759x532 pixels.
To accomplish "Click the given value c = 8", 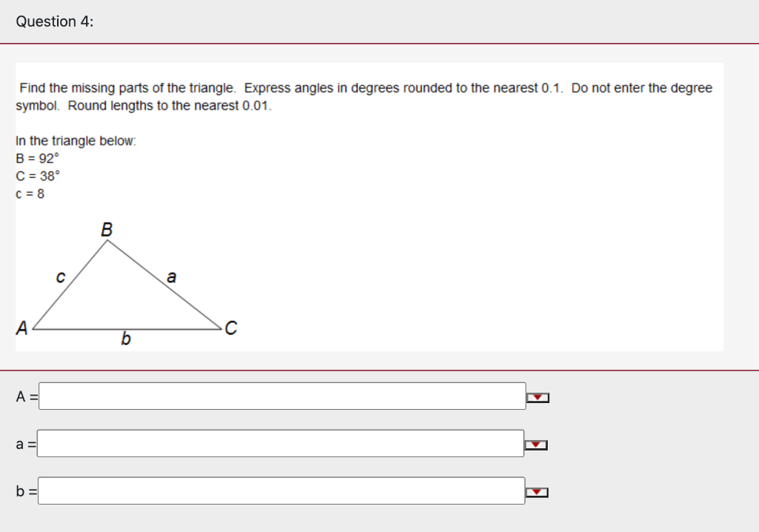I will (x=30, y=194).
